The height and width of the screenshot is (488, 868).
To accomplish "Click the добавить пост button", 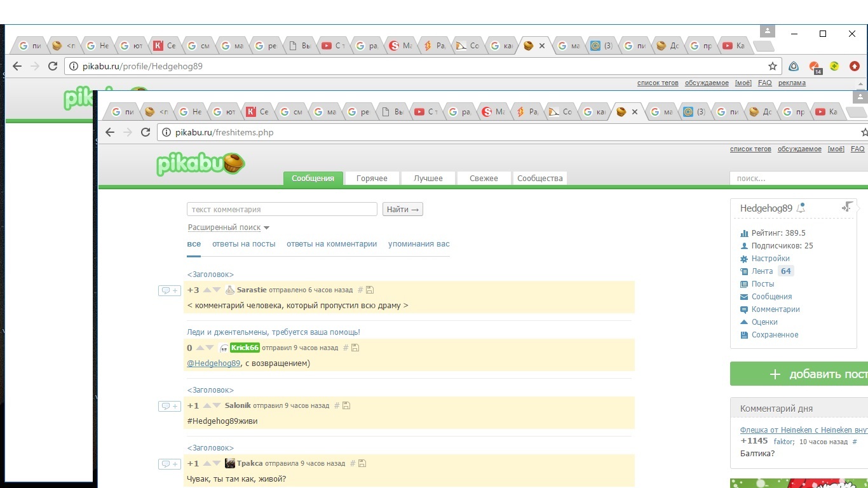I will 799,374.
